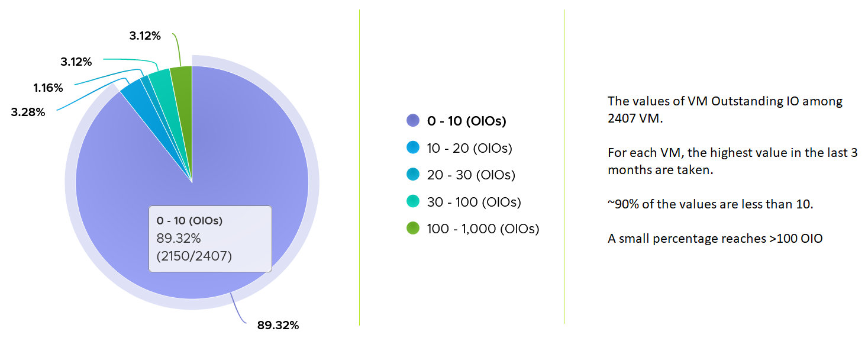The width and height of the screenshot is (868, 360).
Task: Click the blue 10 - 20 OIOs legend dot
Action: pyautogui.click(x=413, y=148)
